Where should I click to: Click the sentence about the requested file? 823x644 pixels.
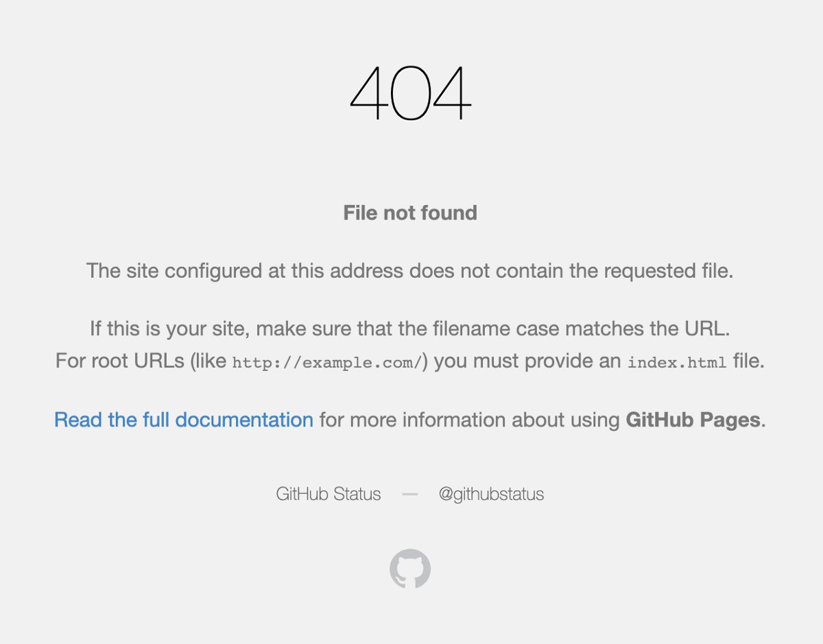click(410, 271)
